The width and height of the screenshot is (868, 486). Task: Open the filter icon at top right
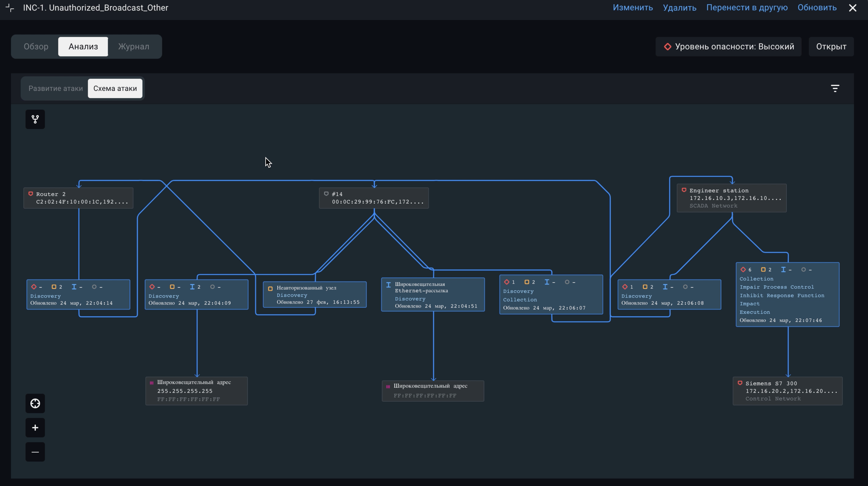click(x=835, y=88)
